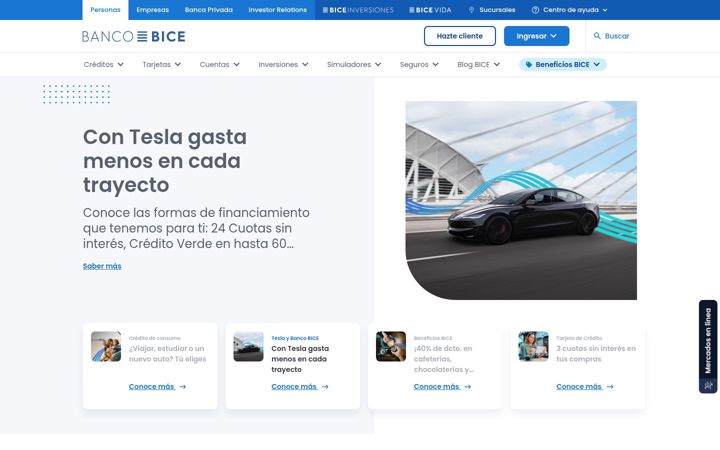This screenshot has width=720, height=450.
Task: Expand the Tarjetas menu
Action: [162, 65]
